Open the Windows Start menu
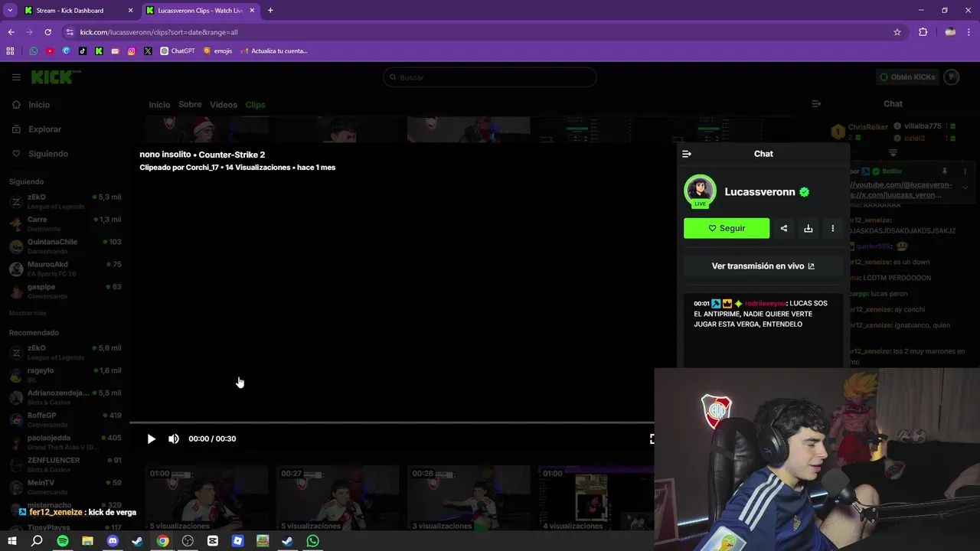The image size is (980, 551). pos(12,541)
